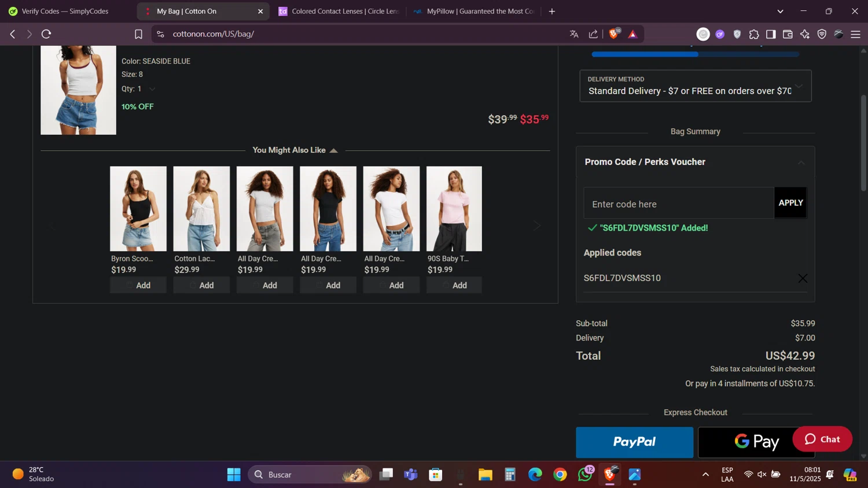
Task: Open the browser hamburger menu
Action: tap(855, 34)
